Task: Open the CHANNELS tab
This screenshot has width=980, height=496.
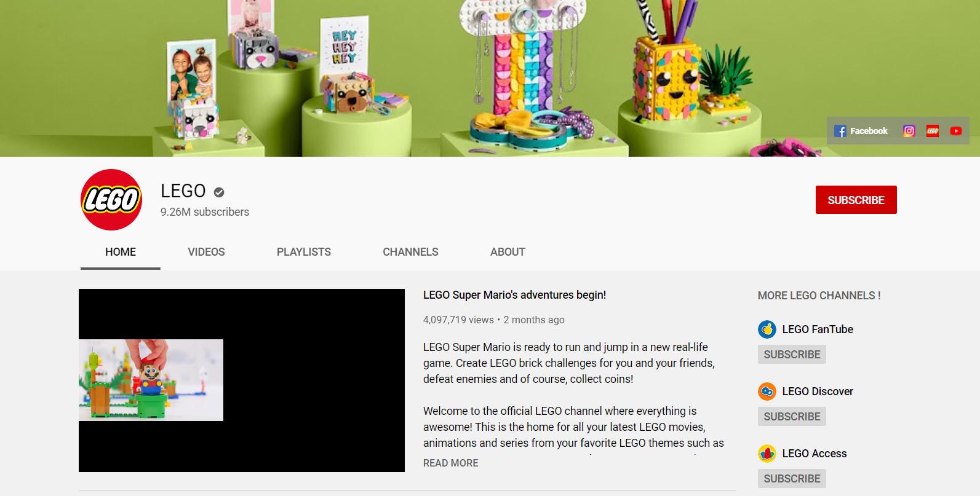Action: [x=410, y=252]
